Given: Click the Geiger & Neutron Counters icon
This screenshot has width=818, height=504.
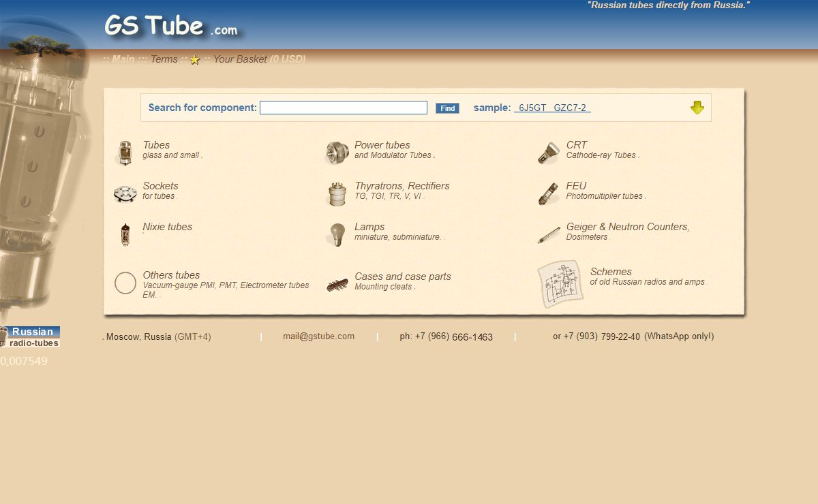Looking at the screenshot, I should coord(549,236).
